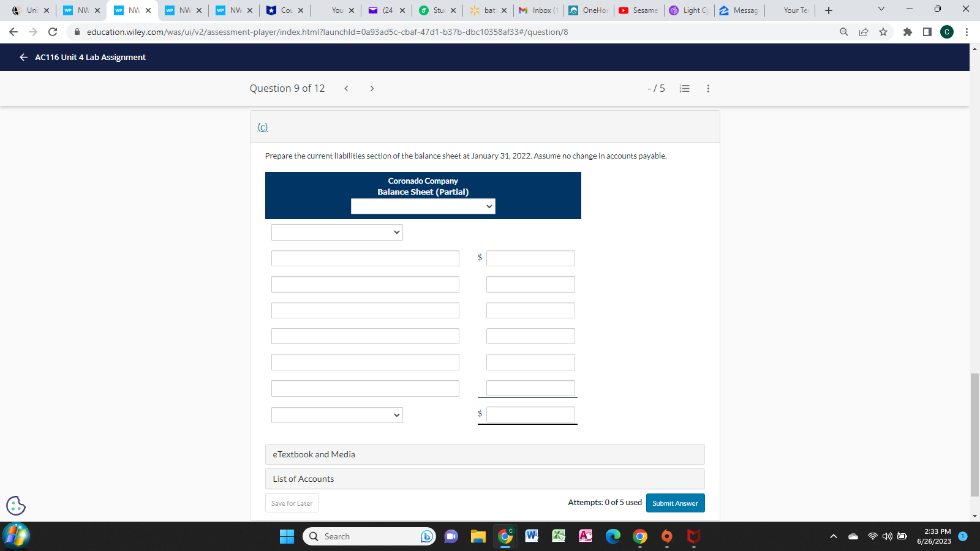The height and width of the screenshot is (551, 980).
Task: Open Microsoft Word from the taskbar
Action: click(531, 536)
